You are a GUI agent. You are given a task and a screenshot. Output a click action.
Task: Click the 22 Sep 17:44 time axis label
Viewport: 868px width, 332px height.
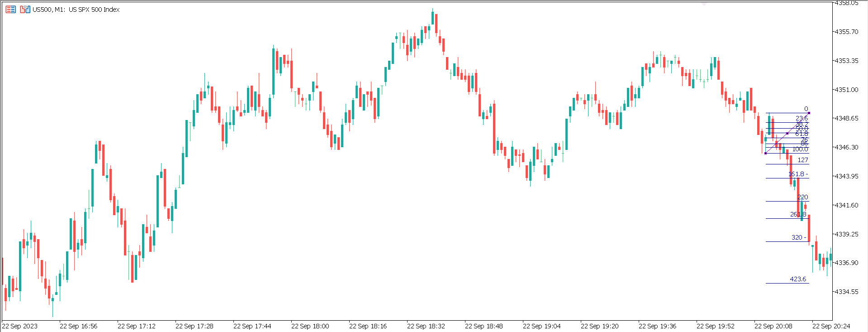tap(252, 326)
